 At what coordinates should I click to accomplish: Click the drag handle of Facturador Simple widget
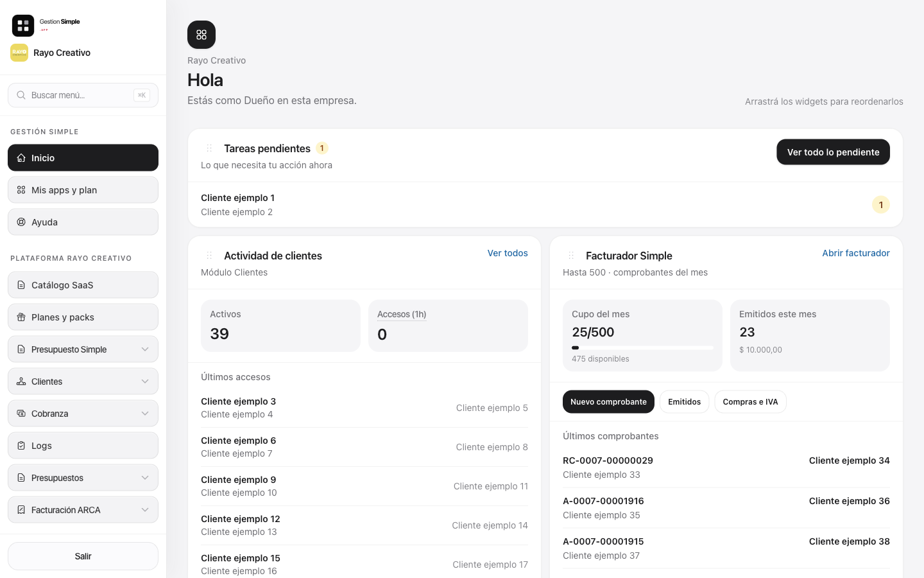(571, 256)
